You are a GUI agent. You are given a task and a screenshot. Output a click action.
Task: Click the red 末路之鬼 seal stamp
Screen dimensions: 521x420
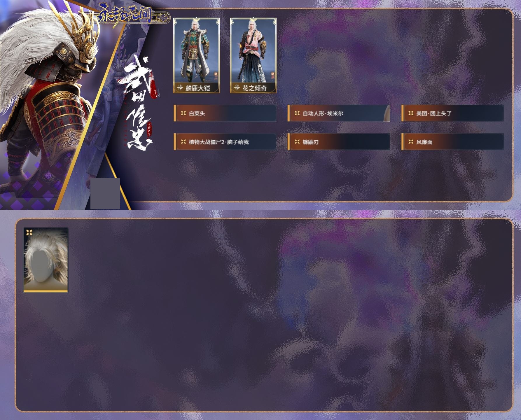[149, 130]
